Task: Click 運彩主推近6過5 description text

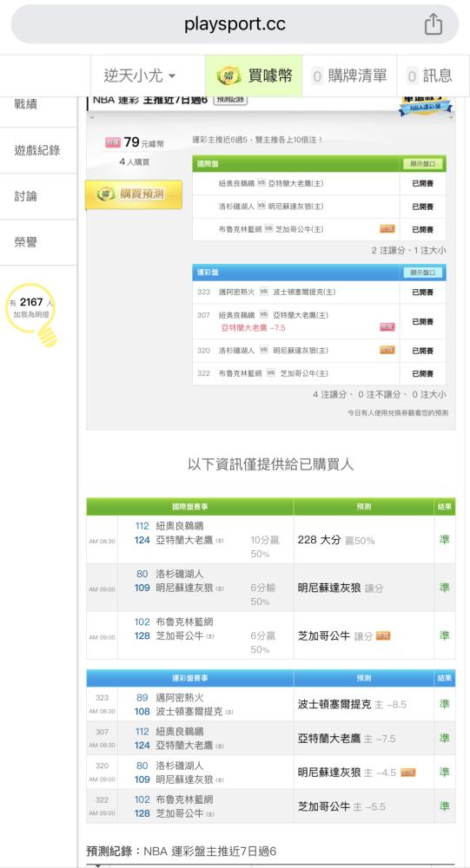Action: pyautogui.click(x=258, y=140)
